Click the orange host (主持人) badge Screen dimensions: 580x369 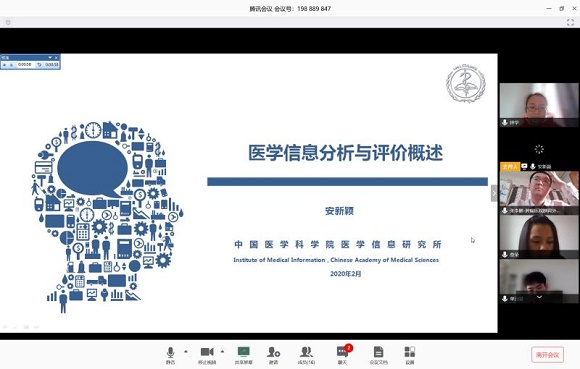pyautogui.click(x=510, y=167)
